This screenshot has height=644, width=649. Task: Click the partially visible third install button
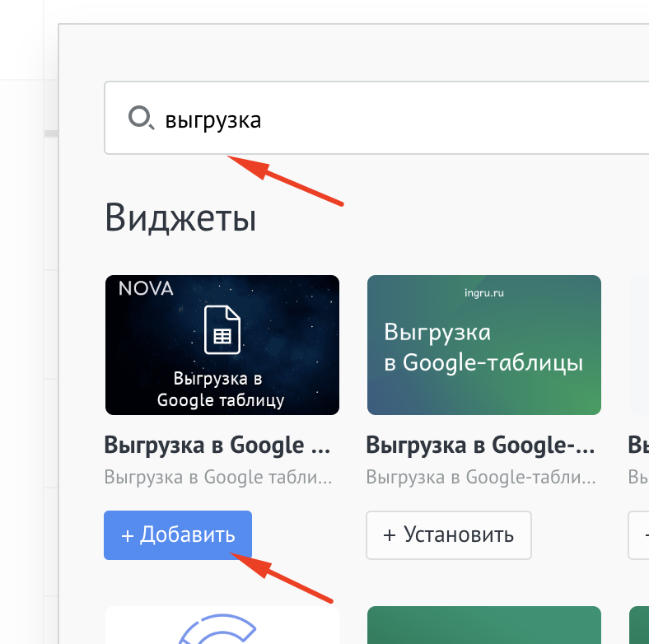point(639,535)
